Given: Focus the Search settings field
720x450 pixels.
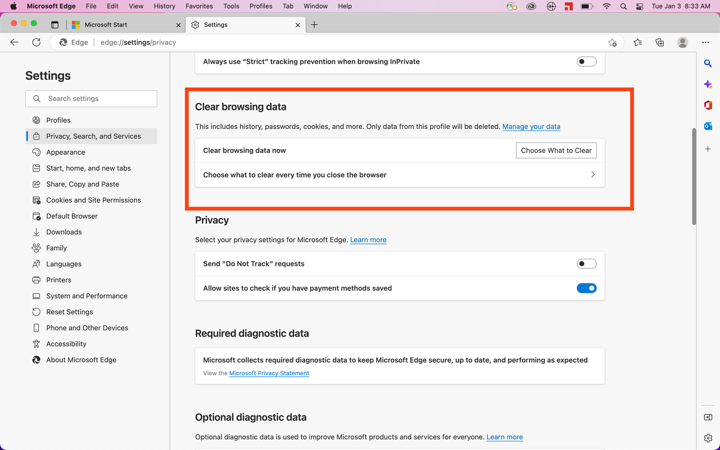Looking at the screenshot, I should point(91,99).
